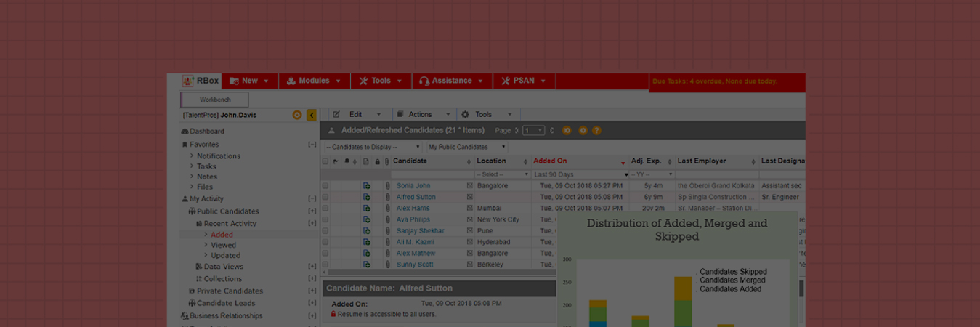The image size is (980, 327).
Task: Open attachment paperclip for Alfred Sutton
Action: 388,197
